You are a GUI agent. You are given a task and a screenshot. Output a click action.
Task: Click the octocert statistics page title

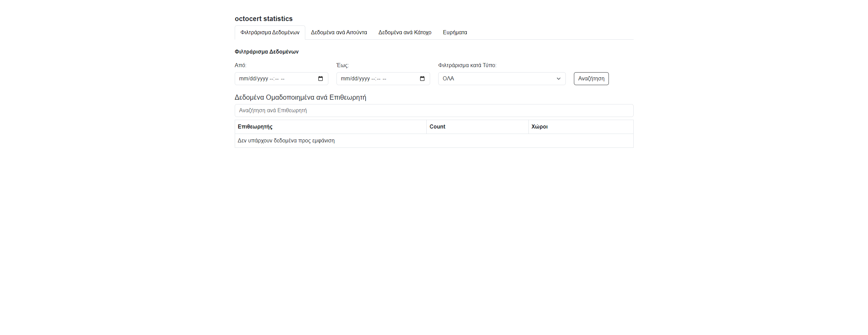(263, 19)
